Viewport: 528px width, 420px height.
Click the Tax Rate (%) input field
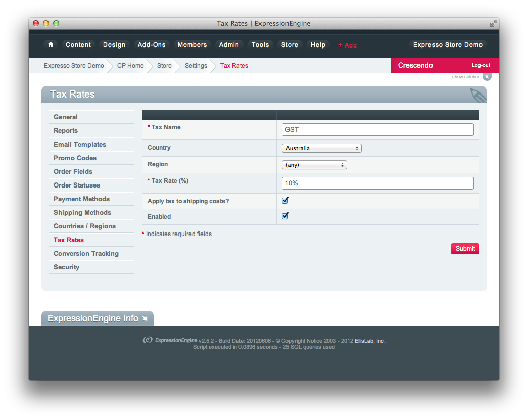click(x=378, y=183)
